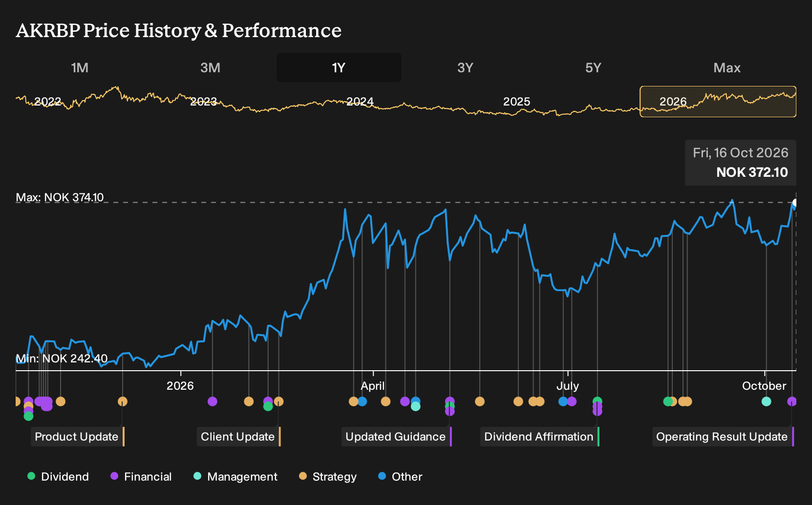Click the blue Other marker left of July
The width and height of the screenshot is (812, 505).
click(x=563, y=401)
